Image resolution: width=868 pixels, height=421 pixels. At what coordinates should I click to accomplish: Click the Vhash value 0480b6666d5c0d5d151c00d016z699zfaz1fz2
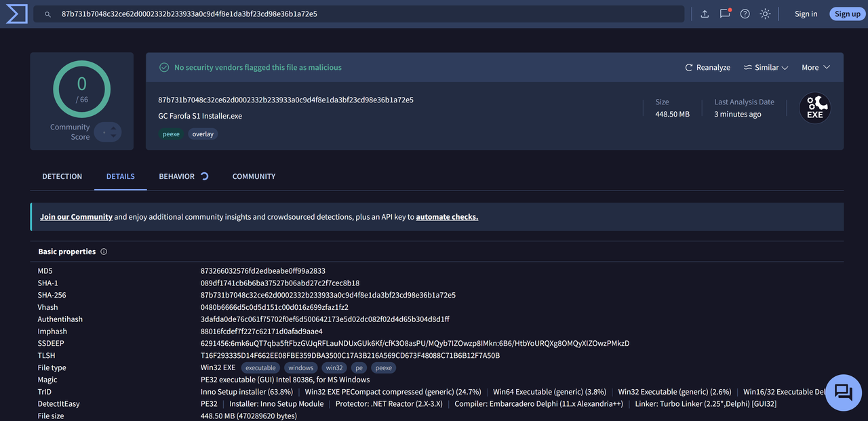[x=275, y=307]
